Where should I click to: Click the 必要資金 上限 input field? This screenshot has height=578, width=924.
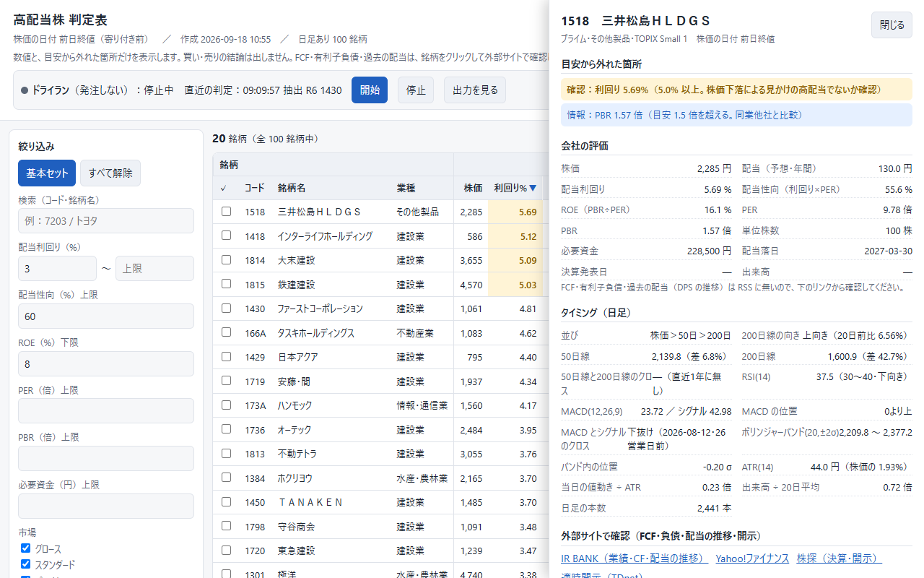pyautogui.click(x=106, y=506)
